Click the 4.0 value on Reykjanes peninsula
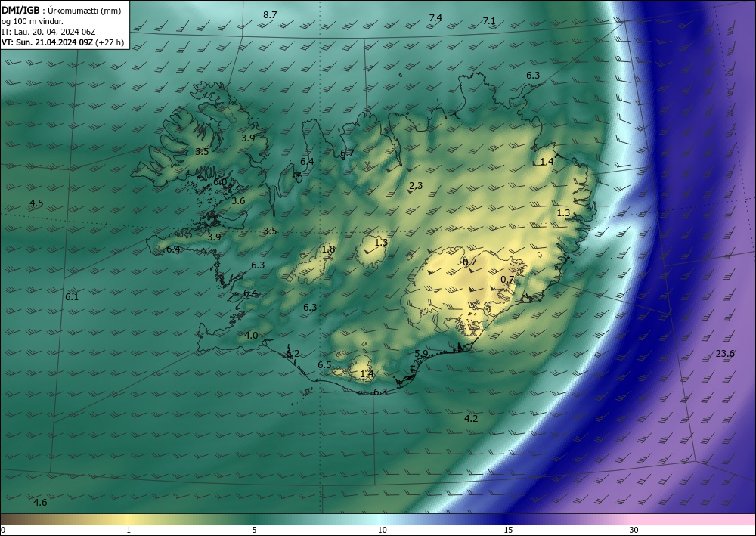The width and height of the screenshot is (756, 536). (x=251, y=335)
